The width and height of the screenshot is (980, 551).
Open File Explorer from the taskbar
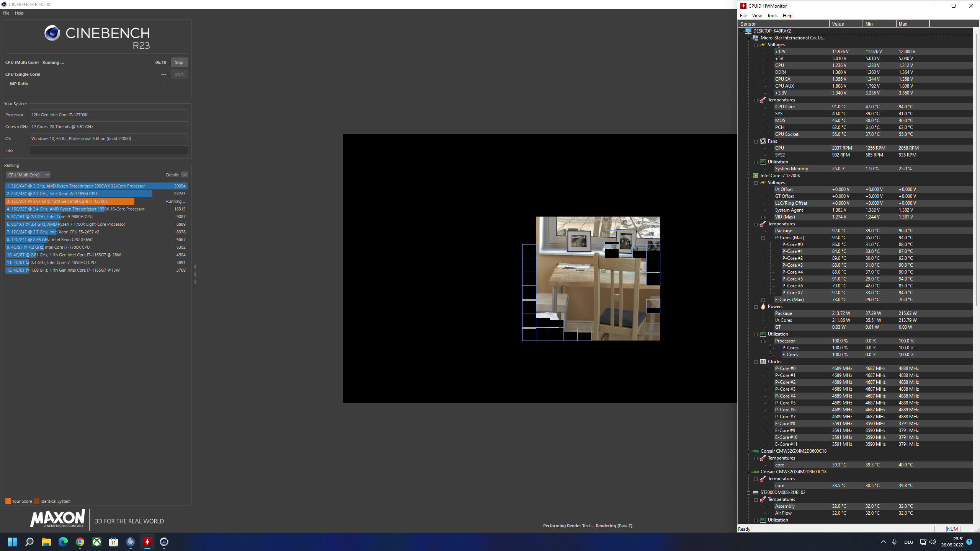[46, 542]
